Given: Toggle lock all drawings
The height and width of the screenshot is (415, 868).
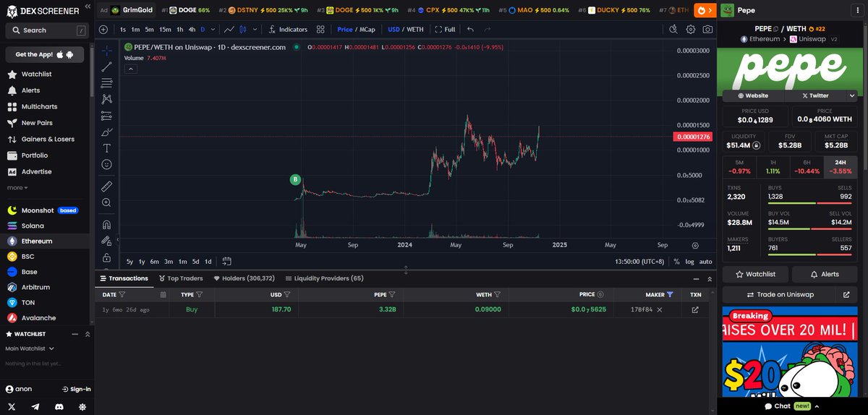Looking at the screenshot, I should (x=106, y=257).
